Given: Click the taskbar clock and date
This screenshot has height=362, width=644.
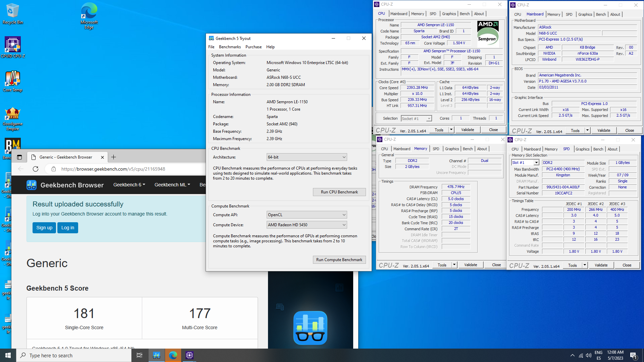Looking at the screenshot, I should 615,355.
